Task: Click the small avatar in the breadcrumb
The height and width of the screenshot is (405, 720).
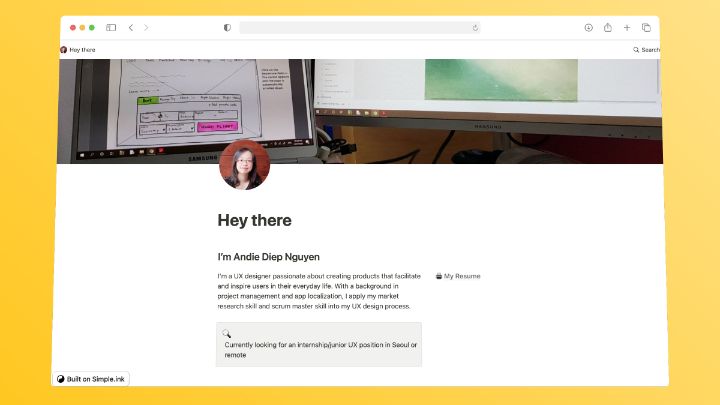Action: (x=64, y=49)
